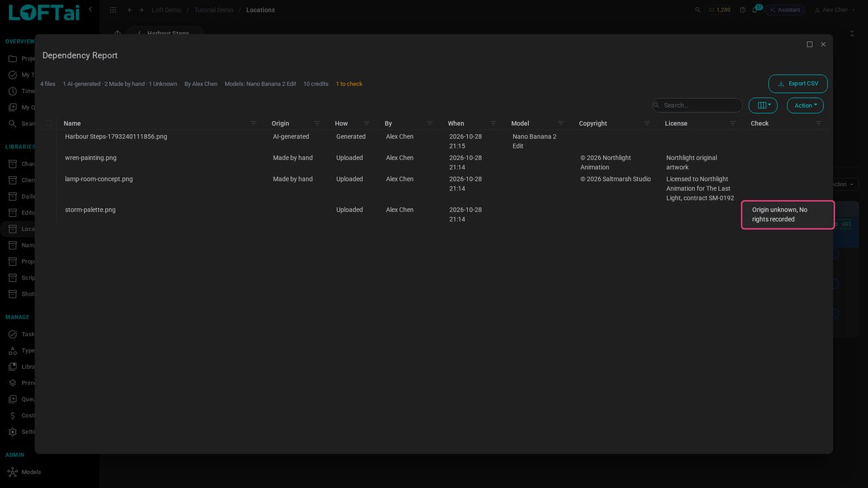Open the License column filter icon

tap(733, 123)
